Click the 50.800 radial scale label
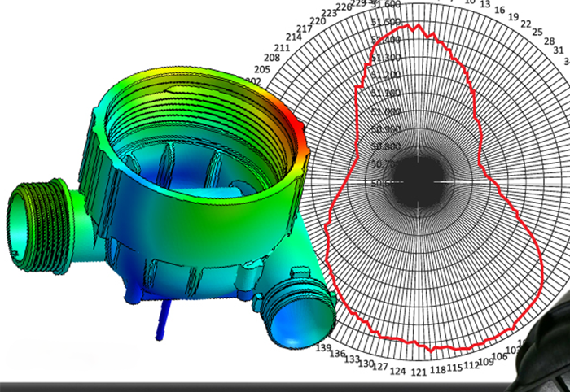This screenshot has width=570, height=392. [x=386, y=146]
